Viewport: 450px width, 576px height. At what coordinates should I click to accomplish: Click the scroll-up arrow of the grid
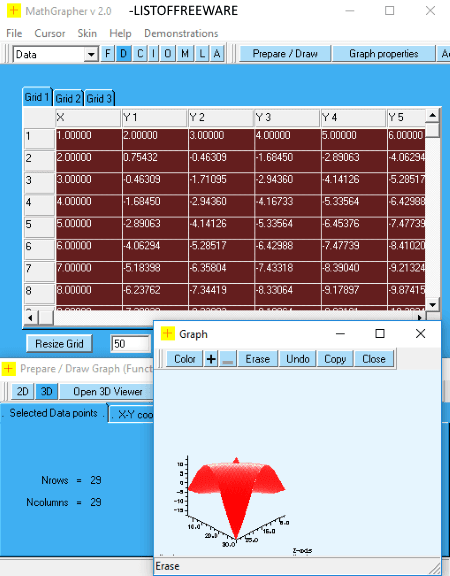(x=432, y=115)
